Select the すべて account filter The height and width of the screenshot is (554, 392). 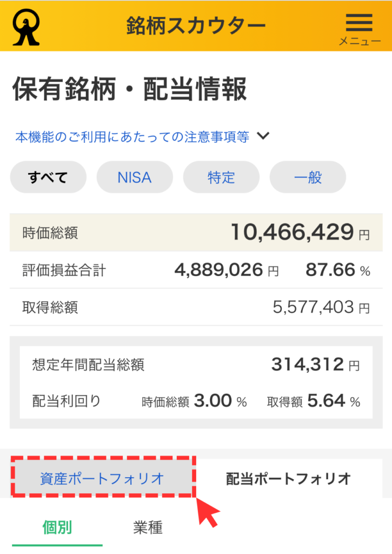tap(48, 177)
